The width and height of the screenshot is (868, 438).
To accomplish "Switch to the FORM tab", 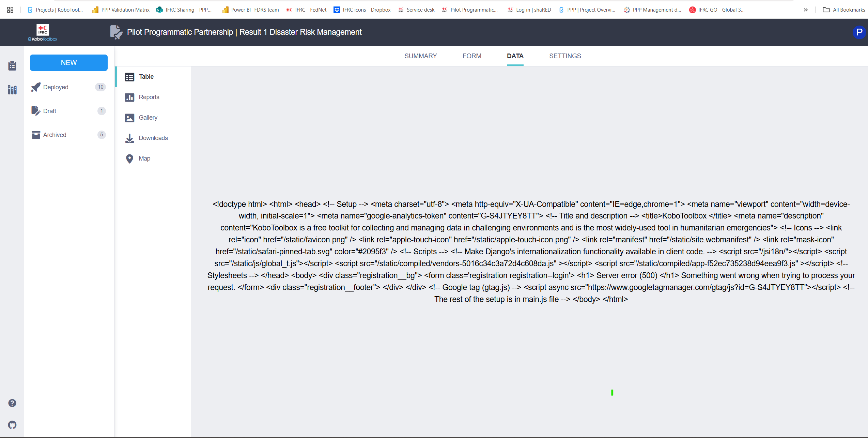I will (x=472, y=56).
